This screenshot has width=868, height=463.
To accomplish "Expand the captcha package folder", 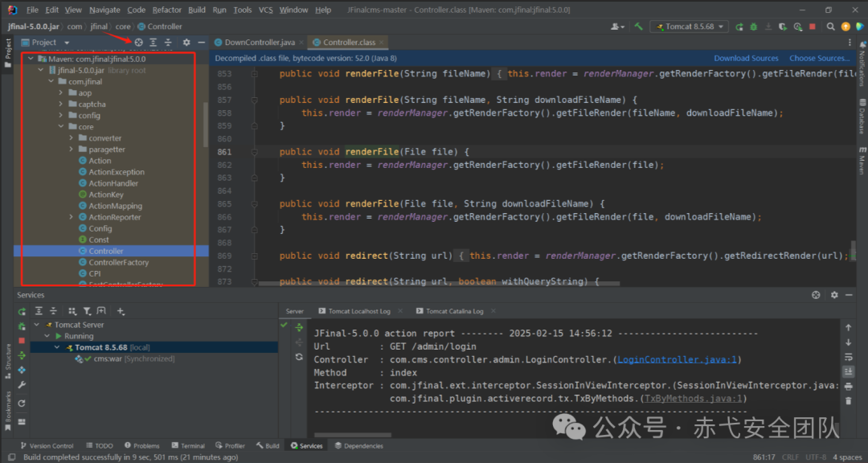I will click(x=61, y=104).
